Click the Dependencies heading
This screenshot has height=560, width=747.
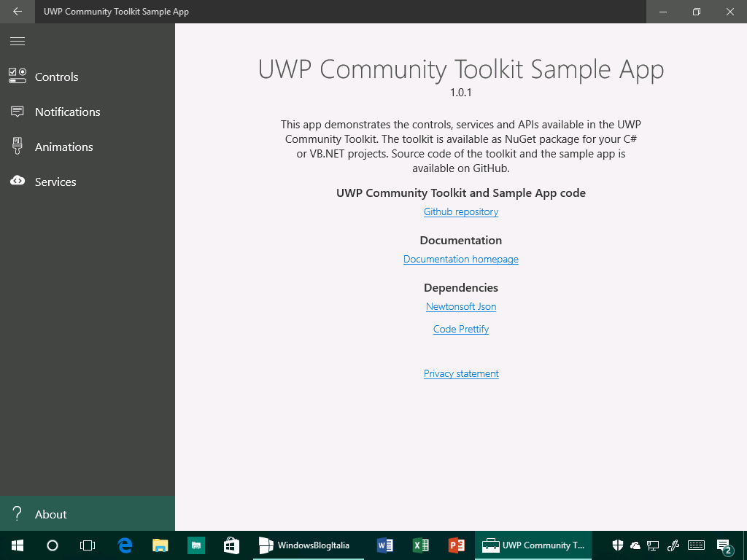coord(461,287)
